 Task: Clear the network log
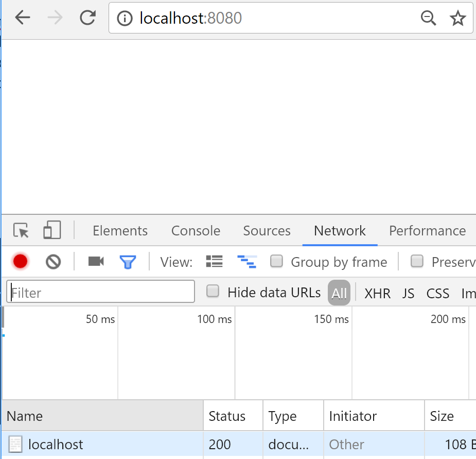point(53,262)
